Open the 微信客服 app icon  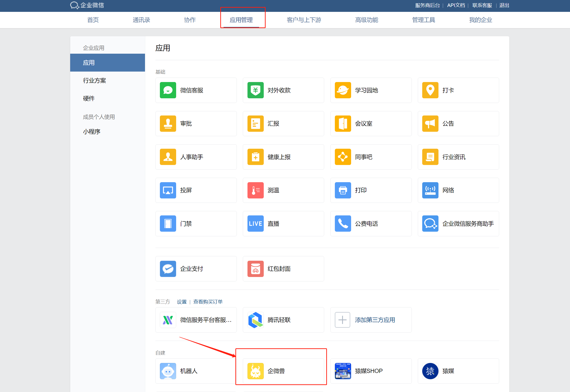[x=168, y=90]
